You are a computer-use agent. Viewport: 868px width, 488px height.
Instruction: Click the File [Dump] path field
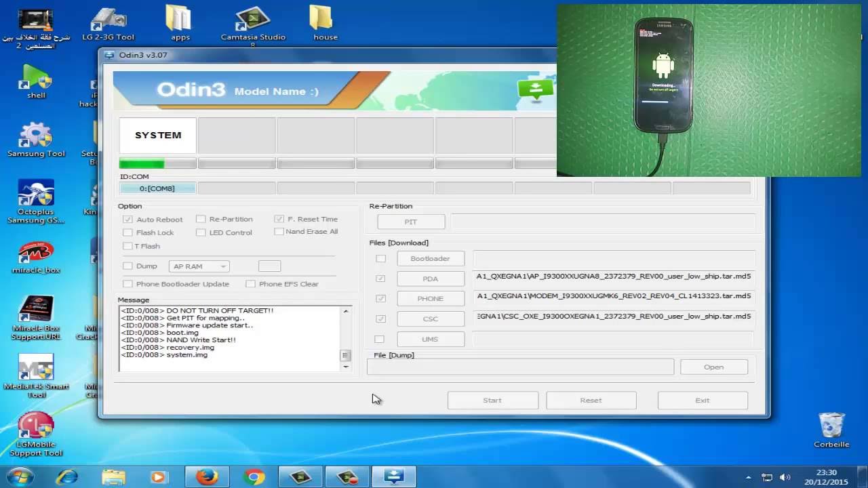tap(521, 367)
